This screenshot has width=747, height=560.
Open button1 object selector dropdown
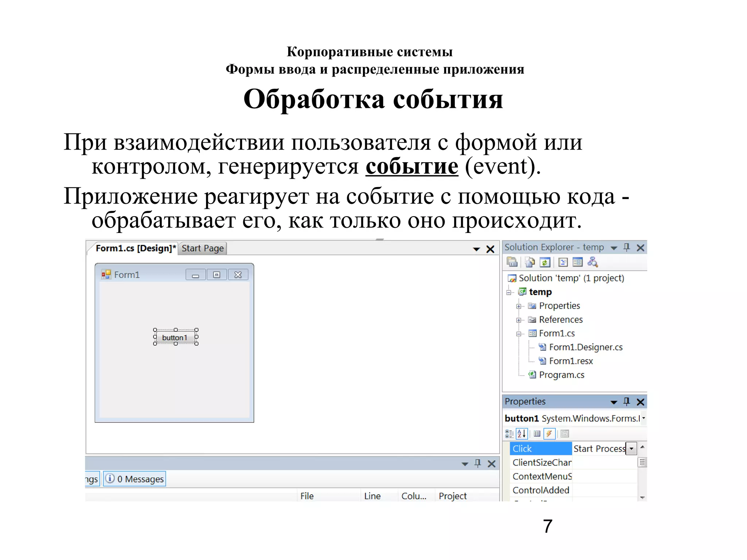tap(644, 418)
